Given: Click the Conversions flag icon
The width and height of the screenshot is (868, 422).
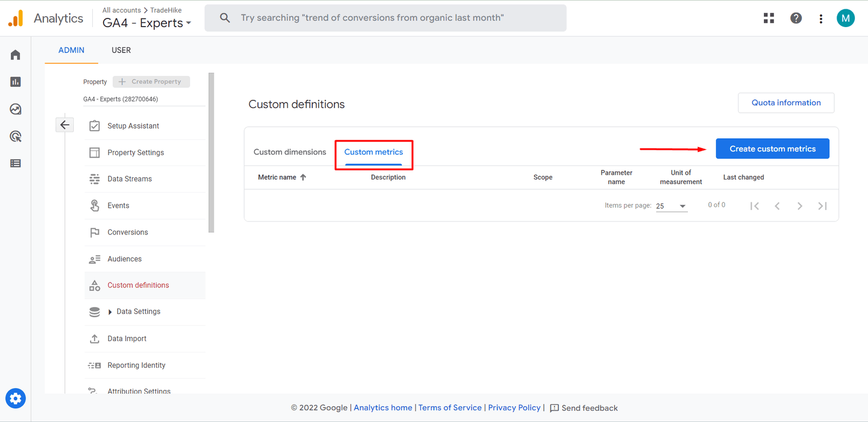Looking at the screenshot, I should [x=94, y=232].
